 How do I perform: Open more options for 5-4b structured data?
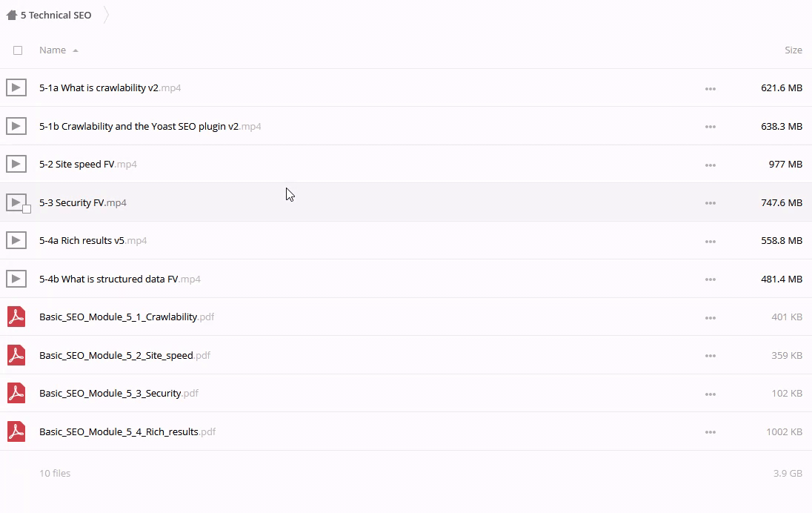pos(710,279)
